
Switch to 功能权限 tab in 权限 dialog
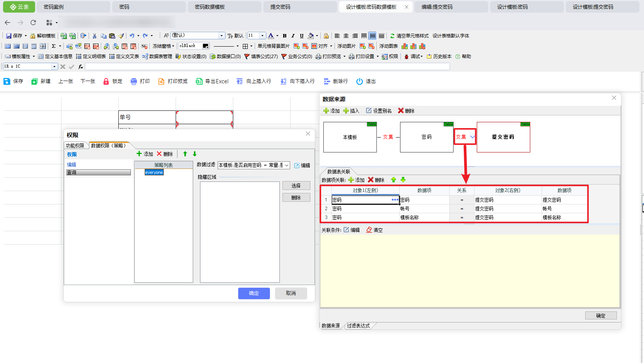(x=75, y=146)
